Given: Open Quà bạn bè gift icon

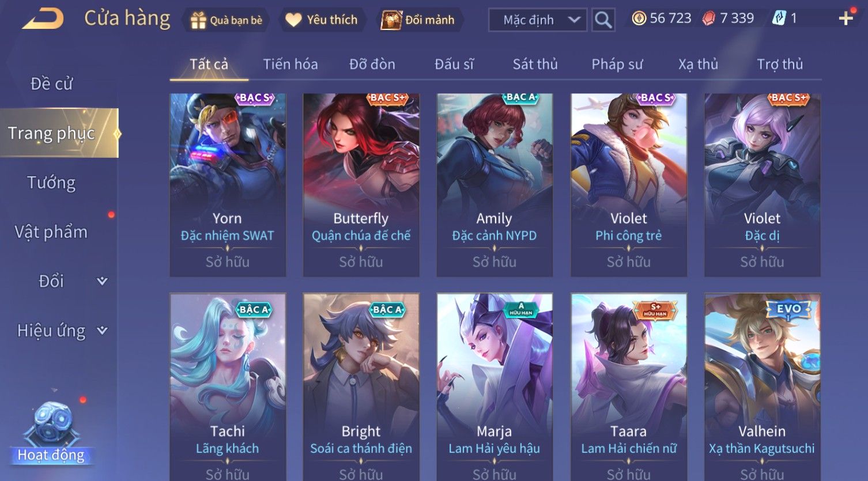Looking at the screenshot, I should click(198, 20).
